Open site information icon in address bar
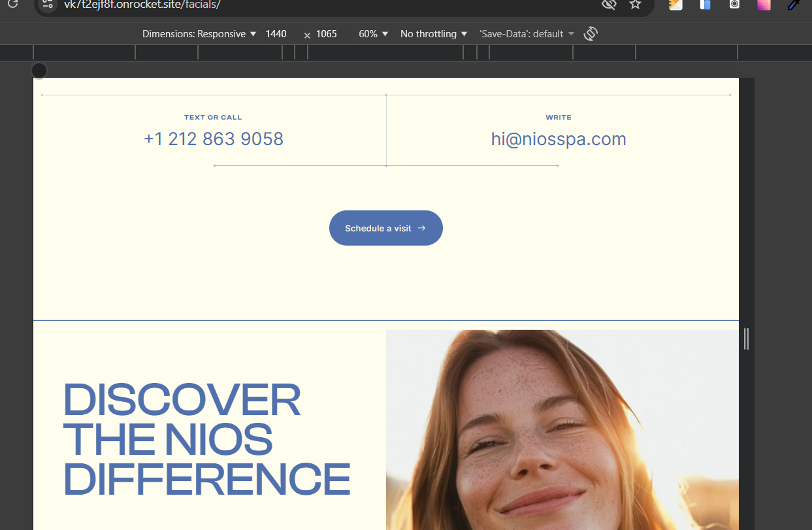The width and height of the screenshot is (812, 530). click(46, 5)
